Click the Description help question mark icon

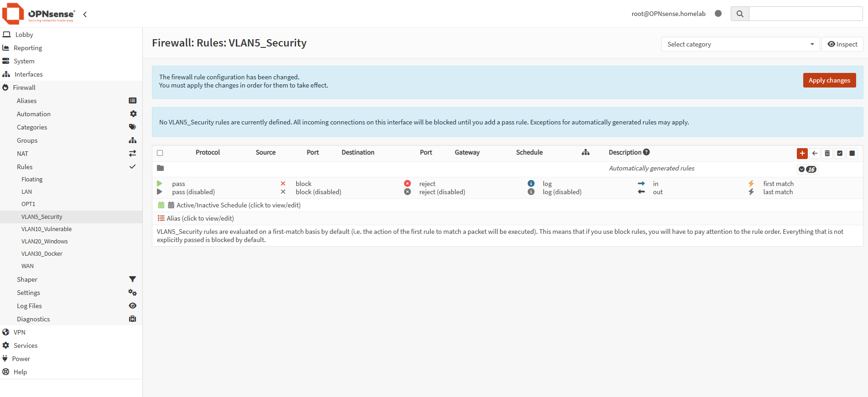click(646, 152)
